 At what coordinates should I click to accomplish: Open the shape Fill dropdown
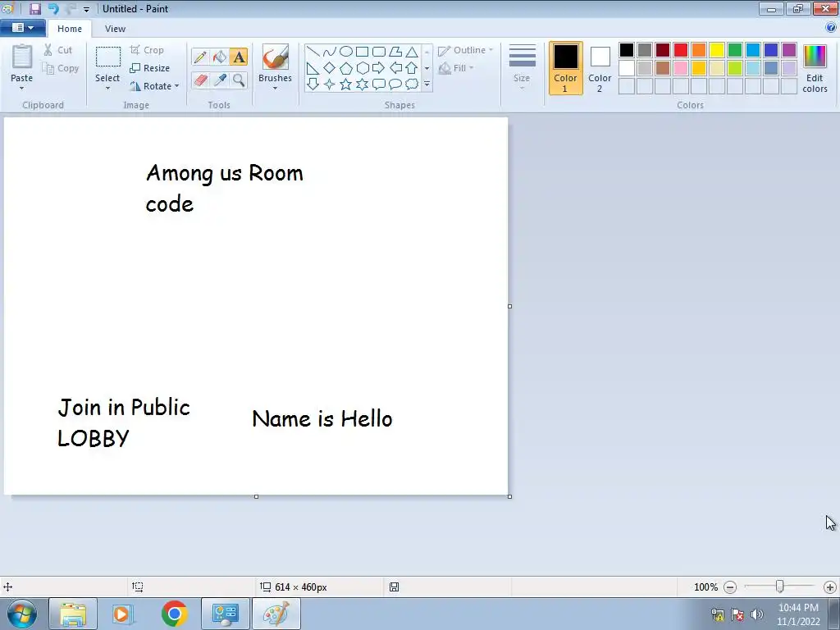(x=456, y=68)
